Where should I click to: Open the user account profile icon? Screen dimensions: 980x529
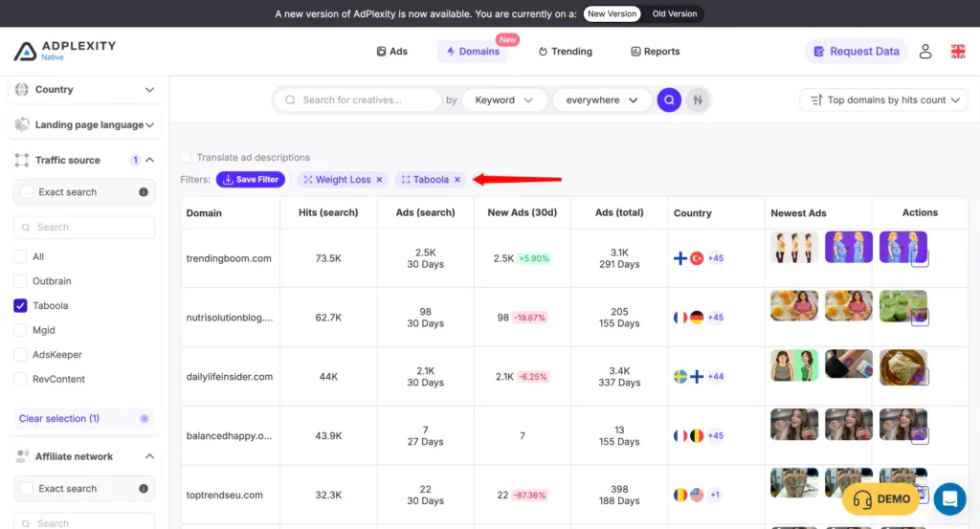(x=925, y=52)
